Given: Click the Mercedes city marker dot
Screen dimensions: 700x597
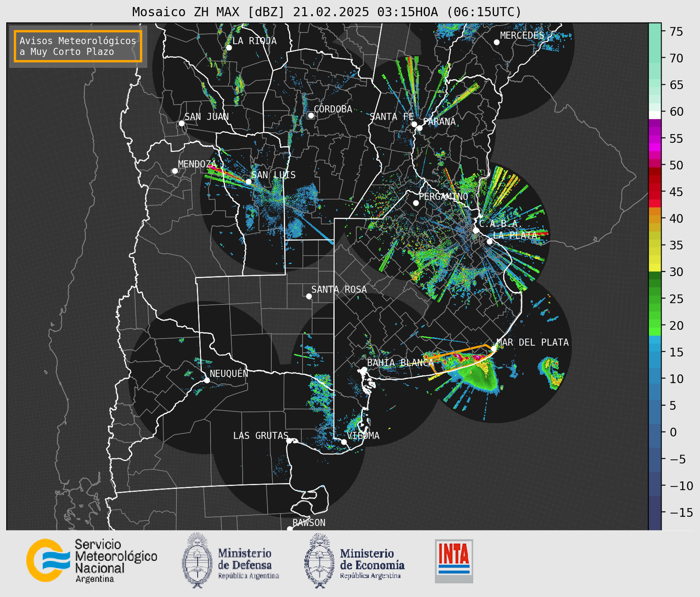Looking at the screenshot, I should click(x=497, y=42).
